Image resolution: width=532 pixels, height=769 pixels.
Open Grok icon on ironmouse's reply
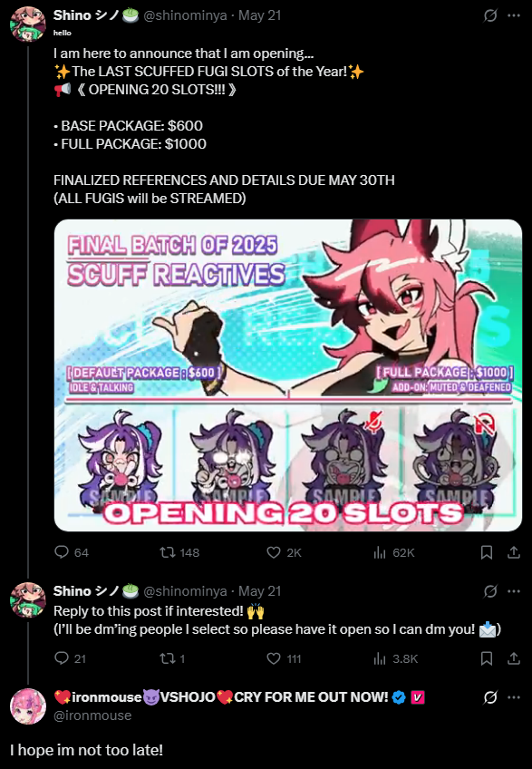coord(490,697)
